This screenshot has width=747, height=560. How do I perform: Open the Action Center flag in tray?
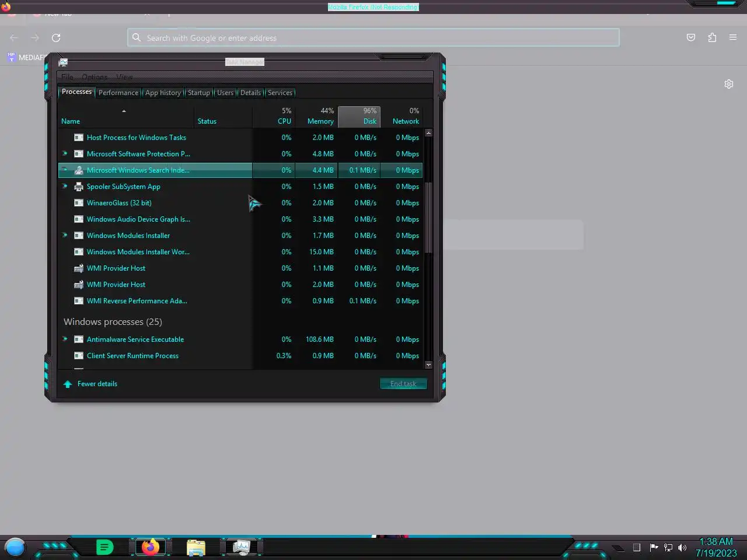pyautogui.click(x=654, y=548)
